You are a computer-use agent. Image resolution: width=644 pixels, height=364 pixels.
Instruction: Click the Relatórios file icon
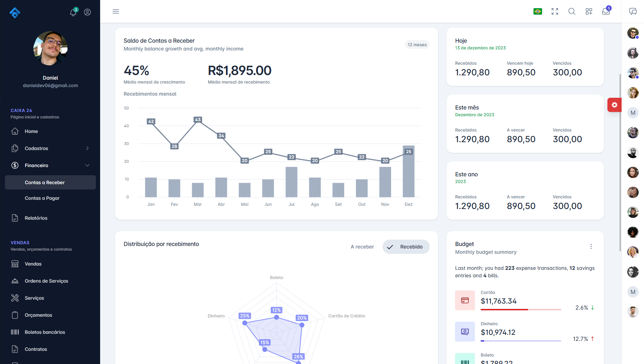[15, 218]
